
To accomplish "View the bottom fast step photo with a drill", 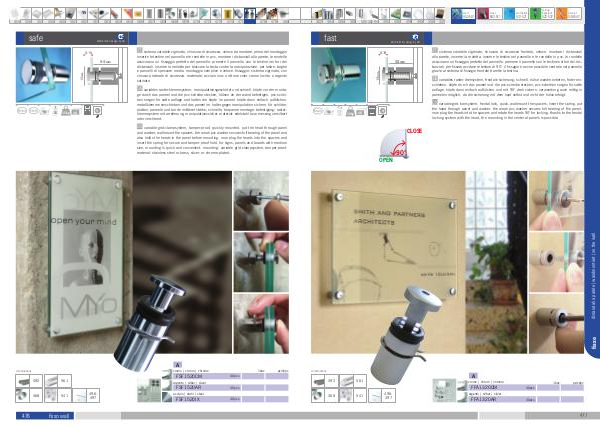I will point(556,323).
